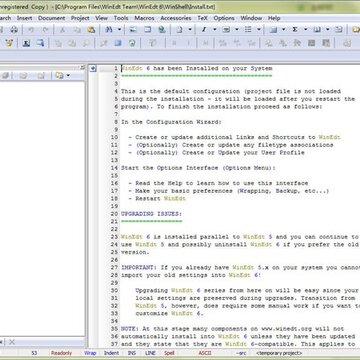Open the Macros menu
The height and width of the screenshot is (360, 360).
144,18
